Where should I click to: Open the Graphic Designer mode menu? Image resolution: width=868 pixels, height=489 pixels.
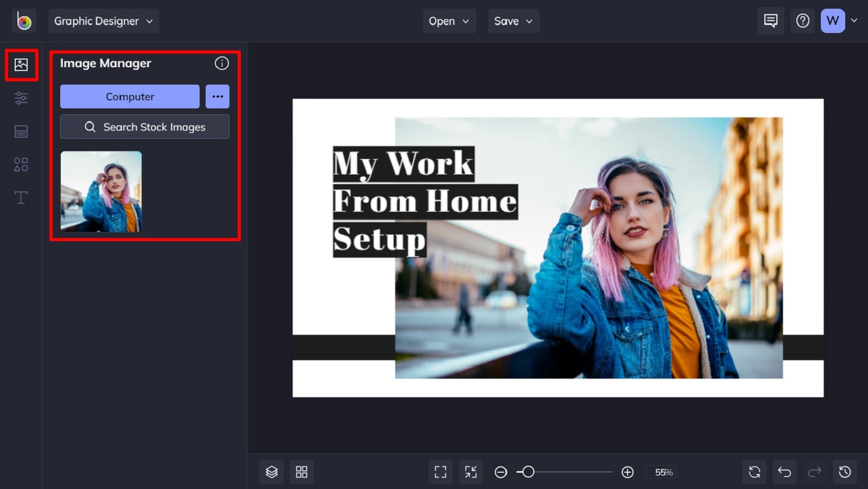[104, 20]
